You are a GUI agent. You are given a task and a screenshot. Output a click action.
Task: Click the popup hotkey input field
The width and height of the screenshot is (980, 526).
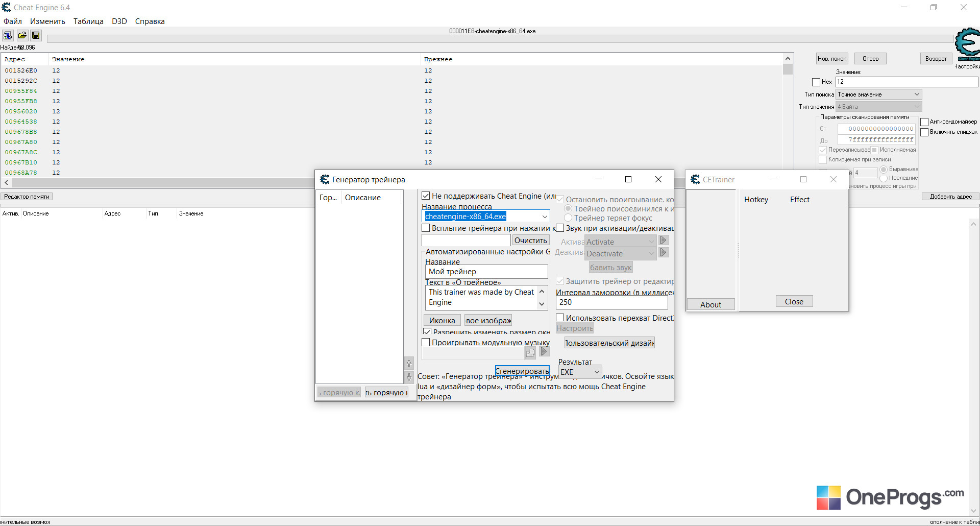point(466,240)
